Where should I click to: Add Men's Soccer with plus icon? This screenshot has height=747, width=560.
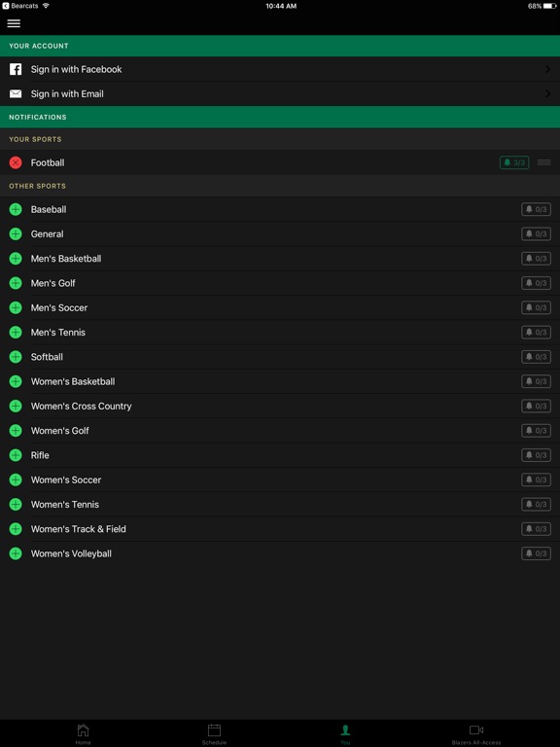[x=16, y=307]
